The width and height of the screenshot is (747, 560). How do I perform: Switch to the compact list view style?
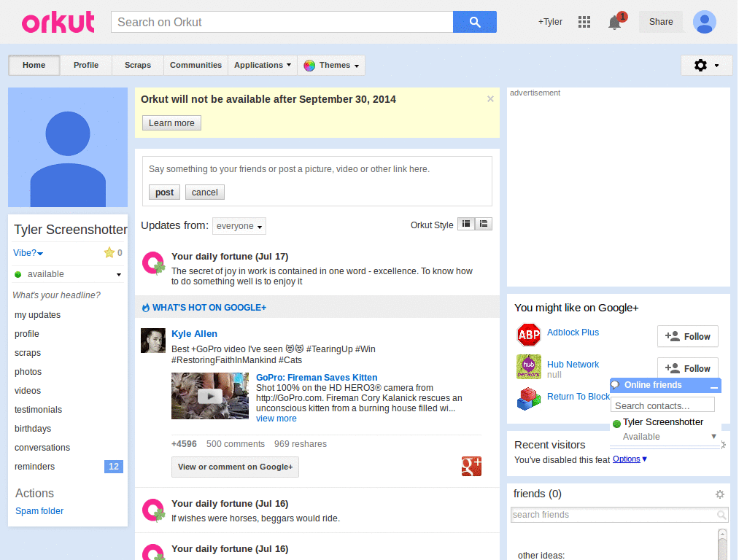[466, 224]
